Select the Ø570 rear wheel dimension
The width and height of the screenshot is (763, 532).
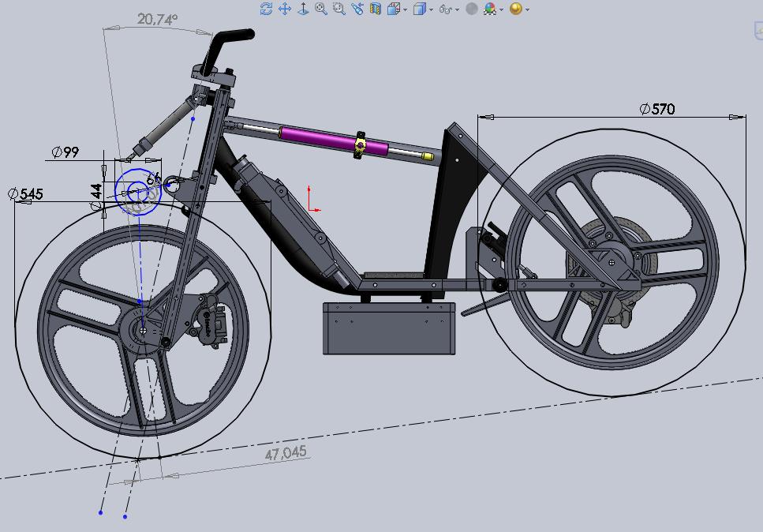(x=657, y=109)
